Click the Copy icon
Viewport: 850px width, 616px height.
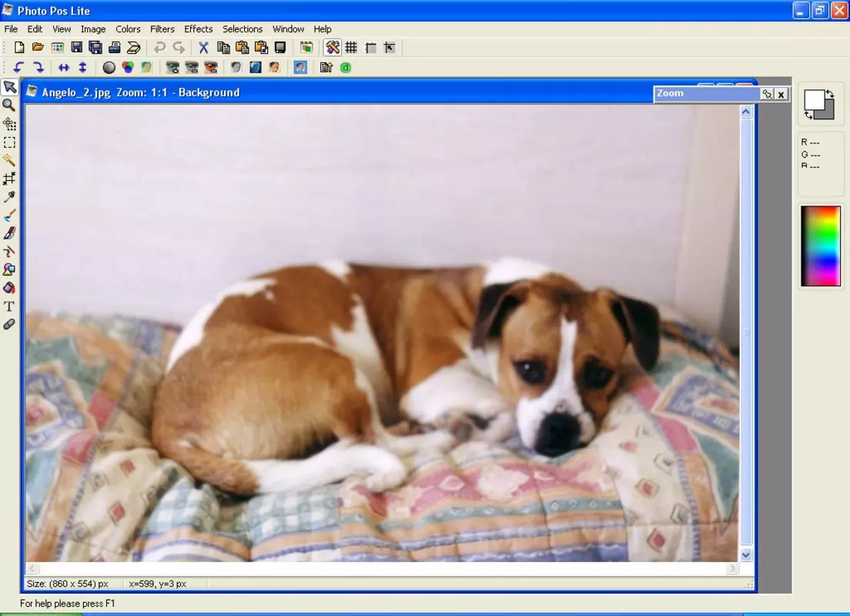(x=223, y=48)
